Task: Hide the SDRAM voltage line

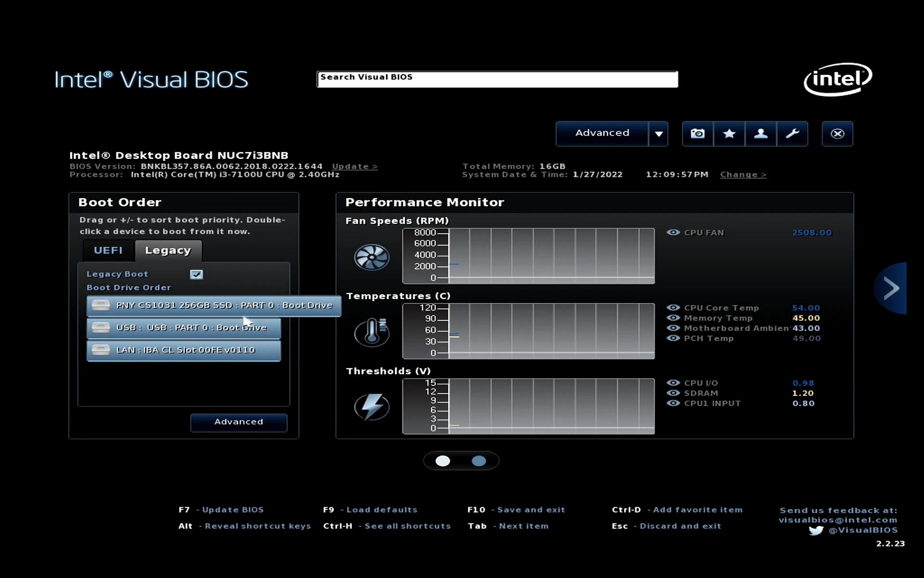Action: tap(673, 393)
